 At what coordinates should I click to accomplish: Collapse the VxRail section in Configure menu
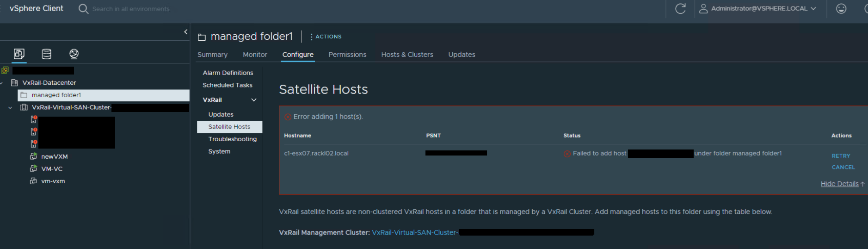pos(253,100)
